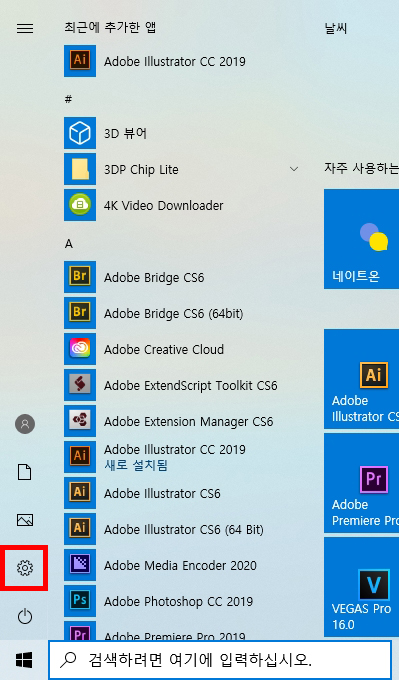Click the 네이트온 live tile
Image resolution: width=399 pixels, height=680 pixels.
(x=361, y=239)
